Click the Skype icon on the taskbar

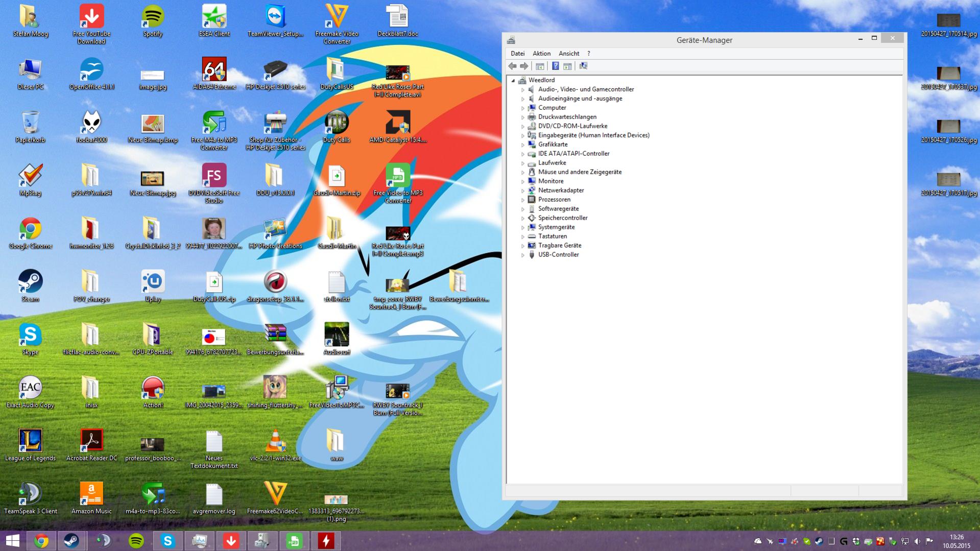[x=168, y=541]
